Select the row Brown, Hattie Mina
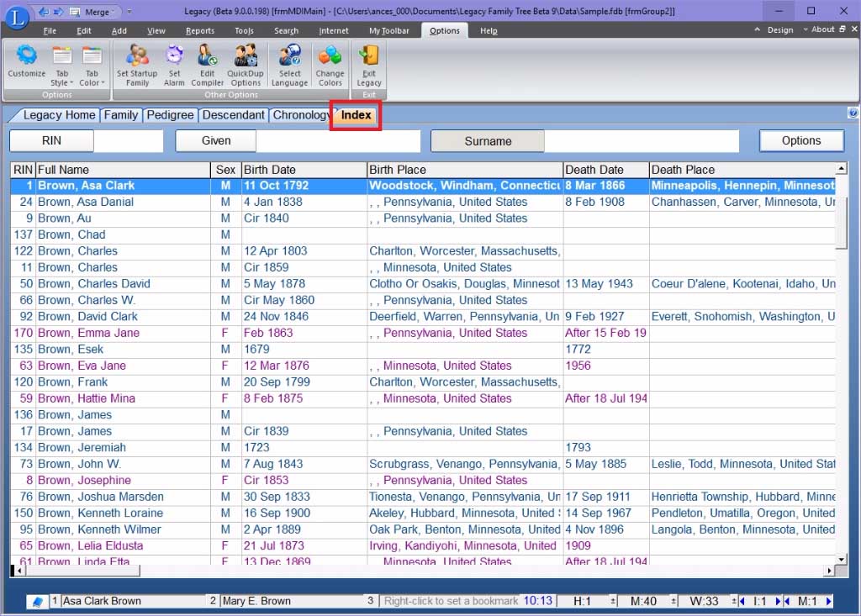Viewport: 861px width, 616px height. tap(423, 398)
